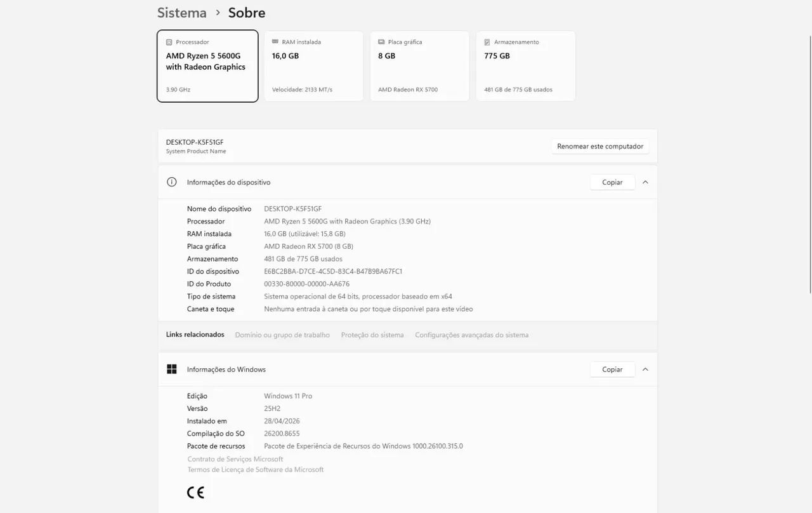Viewport: 812px width, 513px height.
Task: Open Proteção do sistema link
Action: click(372, 335)
